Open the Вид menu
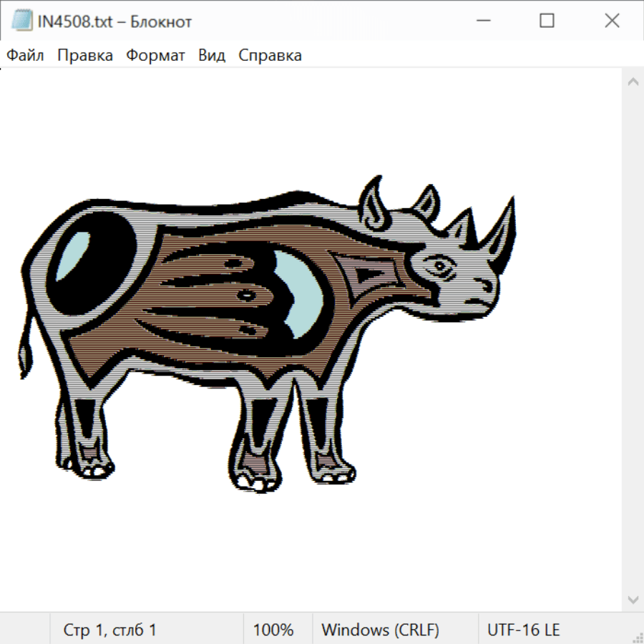 [212, 56]
